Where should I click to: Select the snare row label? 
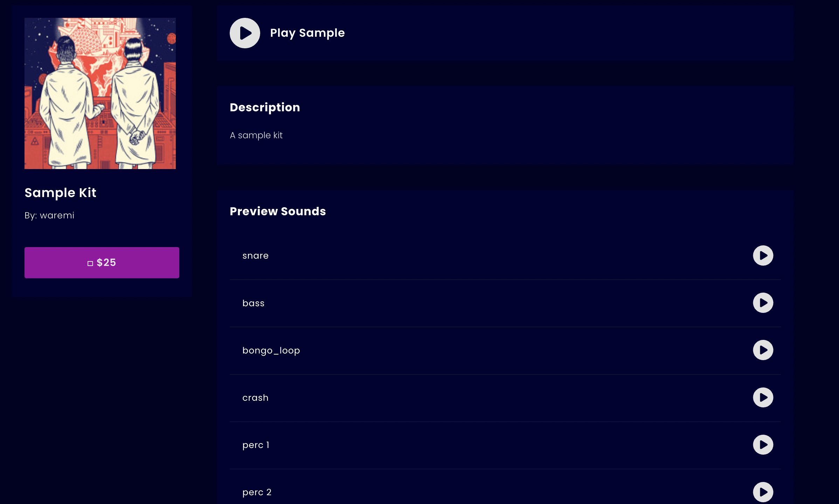255,256
